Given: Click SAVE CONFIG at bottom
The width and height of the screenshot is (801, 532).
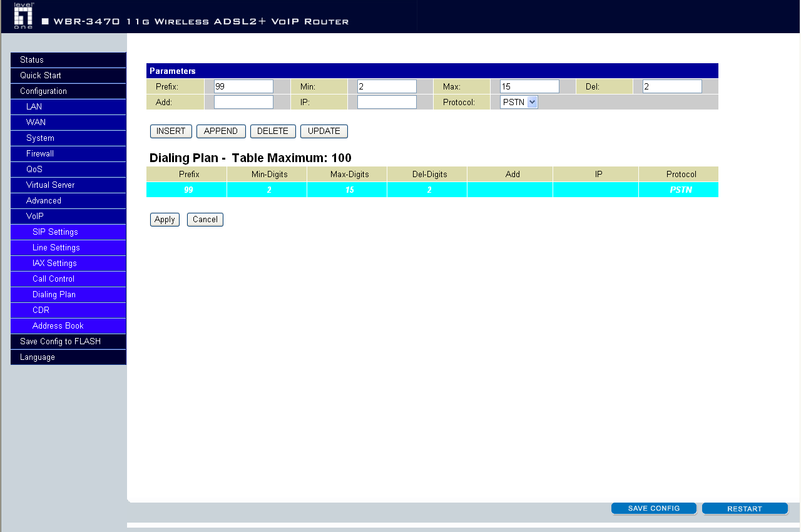Looking at the screenshot, I should (654, 508).
